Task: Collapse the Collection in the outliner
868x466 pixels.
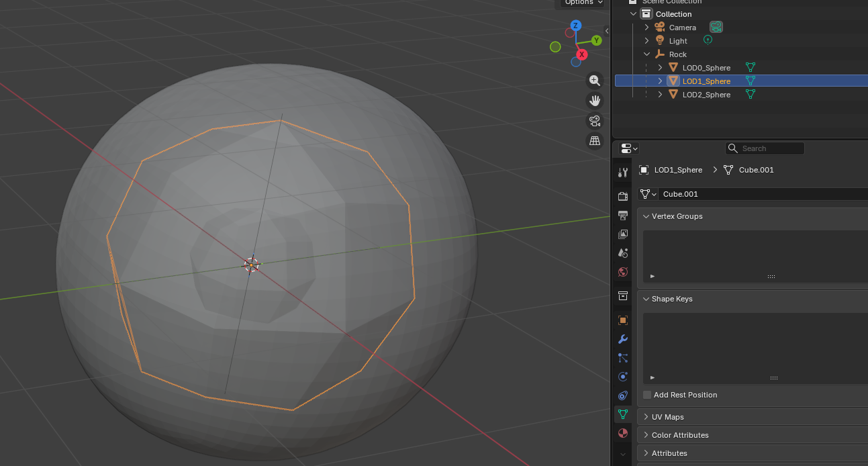Action: click(632, 13)
